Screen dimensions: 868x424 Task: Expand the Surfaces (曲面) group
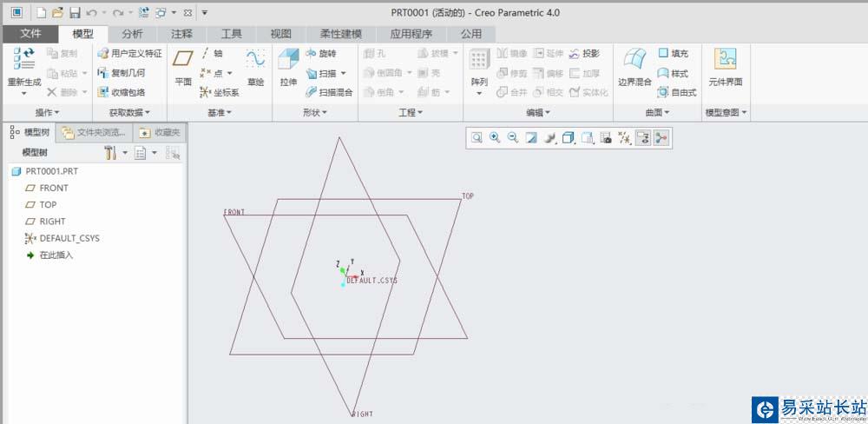click(658, 112)
